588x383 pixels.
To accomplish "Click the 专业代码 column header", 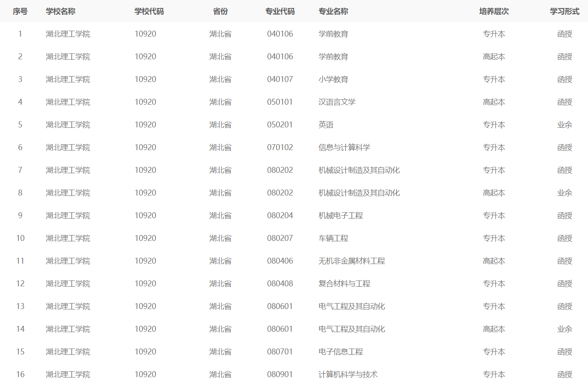I will coord(280,11).
